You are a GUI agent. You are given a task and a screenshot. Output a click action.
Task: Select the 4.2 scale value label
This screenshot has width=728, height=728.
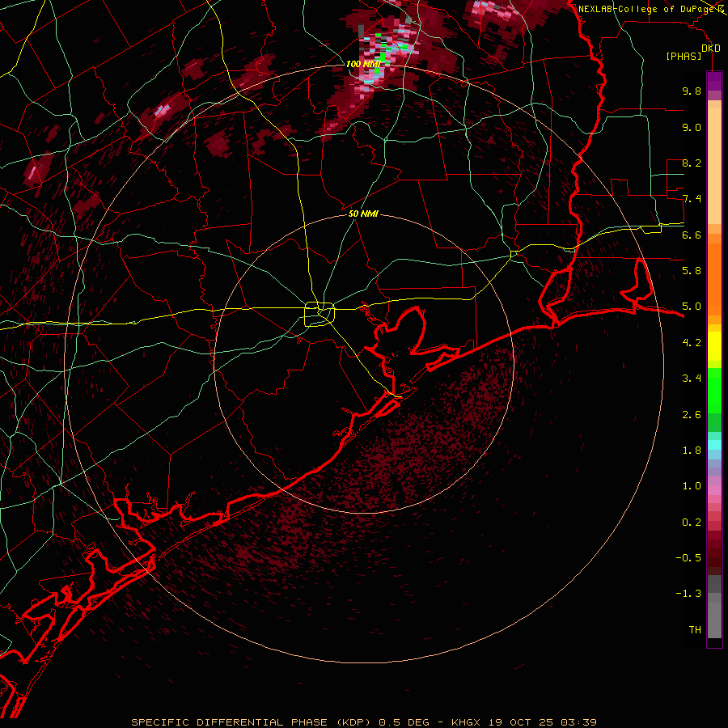[692, 343]
